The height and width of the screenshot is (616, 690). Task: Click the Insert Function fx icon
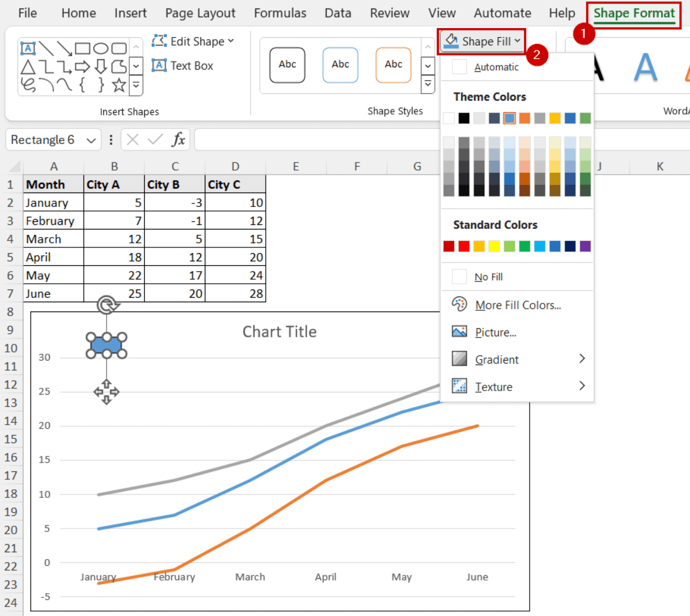pyautogui.click(x=179, y=140)
